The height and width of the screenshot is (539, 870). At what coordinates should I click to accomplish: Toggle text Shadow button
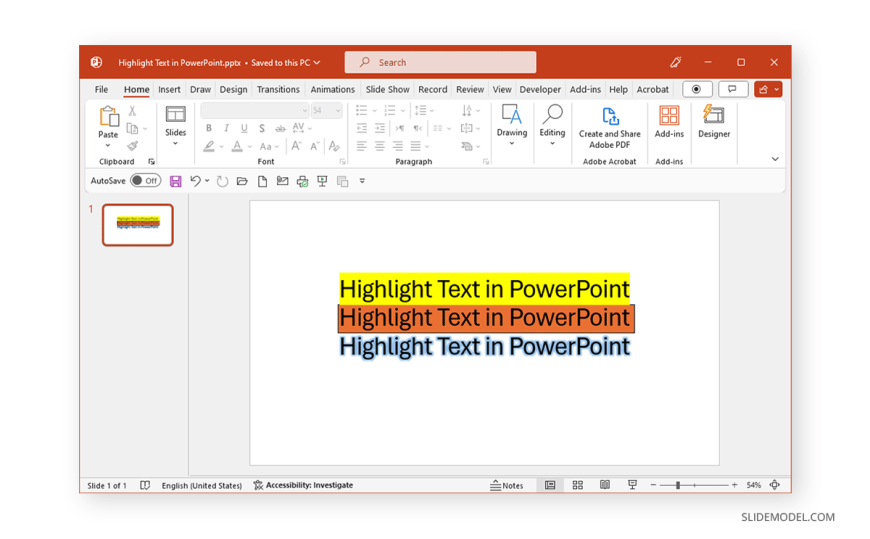click(x=262, y=128)
